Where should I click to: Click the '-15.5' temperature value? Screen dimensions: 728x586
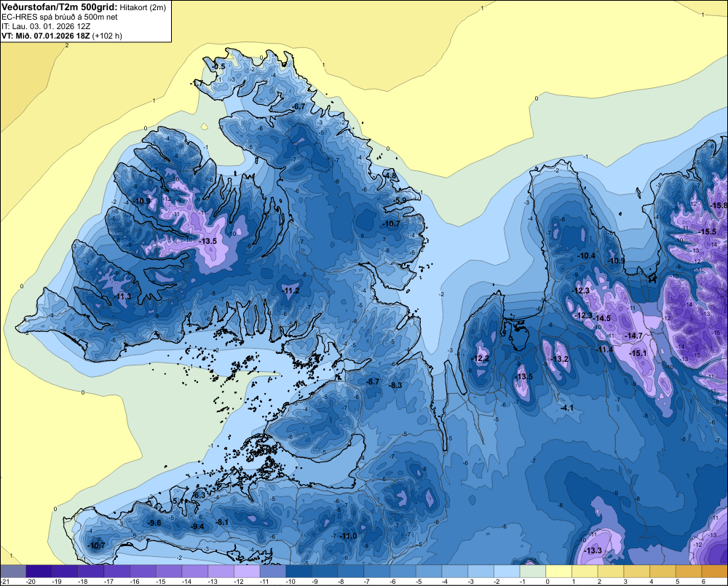[708, 231]
